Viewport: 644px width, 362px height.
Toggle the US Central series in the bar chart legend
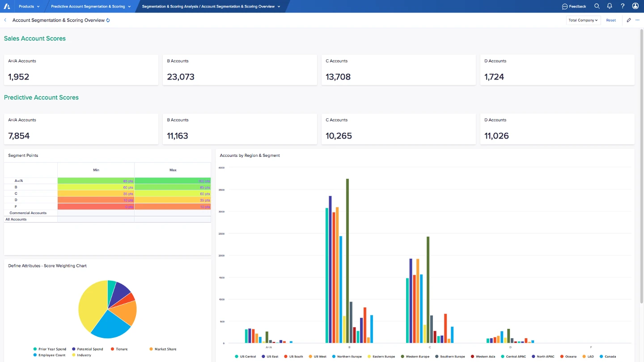[246, 356]
